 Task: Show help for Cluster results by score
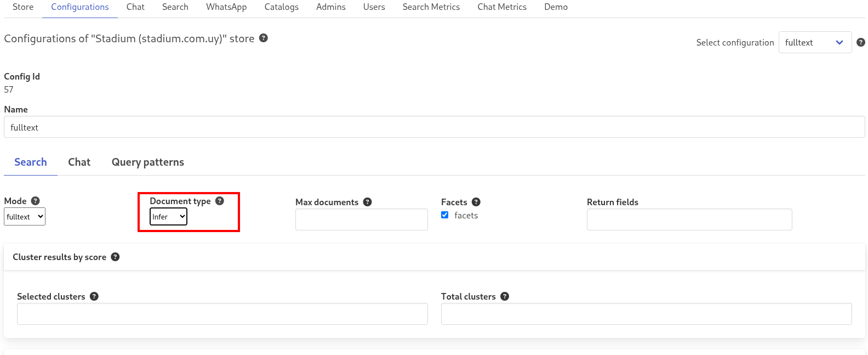115,257
